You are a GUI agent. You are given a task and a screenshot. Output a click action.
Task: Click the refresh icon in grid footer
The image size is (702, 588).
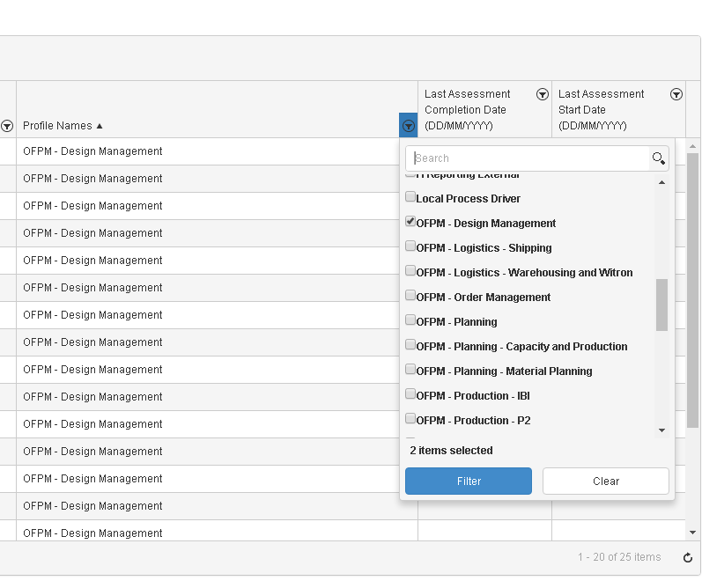click(x=688, y=557)
